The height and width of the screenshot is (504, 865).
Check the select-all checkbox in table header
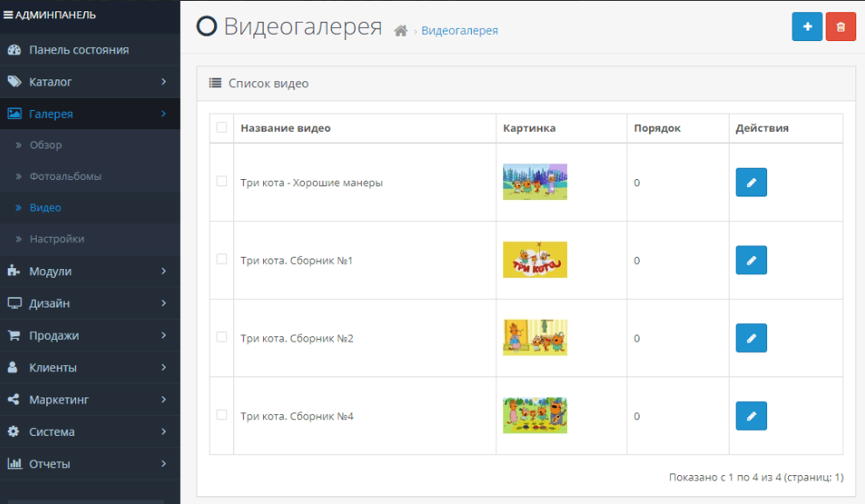pyautogui.click(x=221, y=128)
